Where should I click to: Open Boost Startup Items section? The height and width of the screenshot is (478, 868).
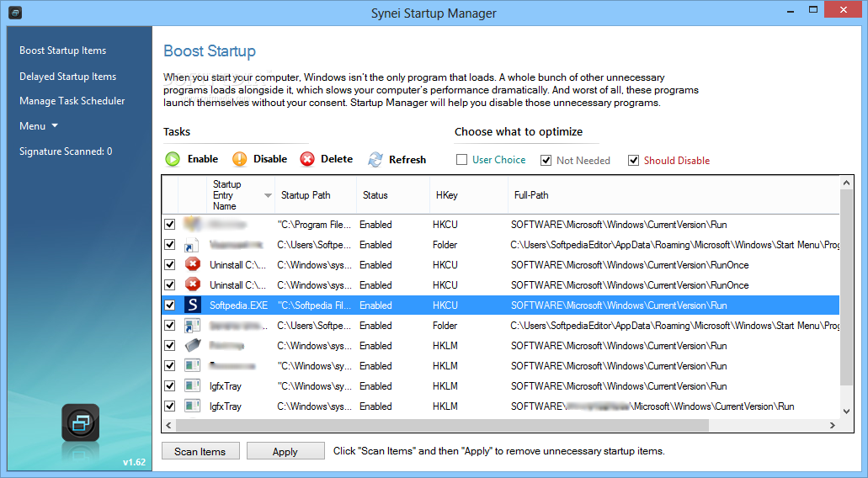(62, 50)
